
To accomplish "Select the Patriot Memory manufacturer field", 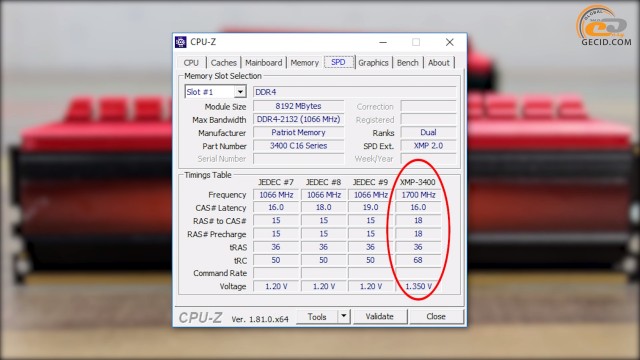I will [x=298, y=133].
